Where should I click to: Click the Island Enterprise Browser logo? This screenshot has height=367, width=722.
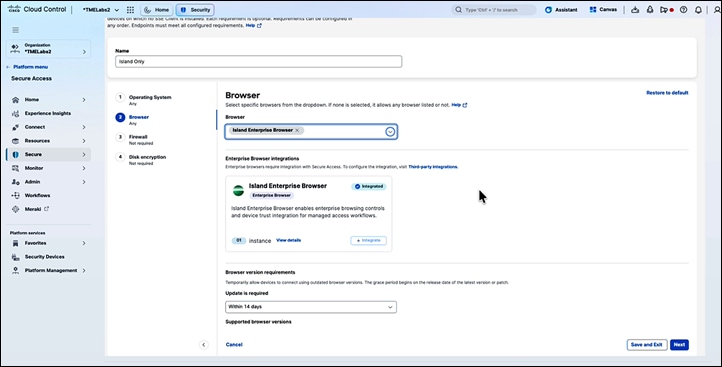pyautogui.click(x=238, y=190)
